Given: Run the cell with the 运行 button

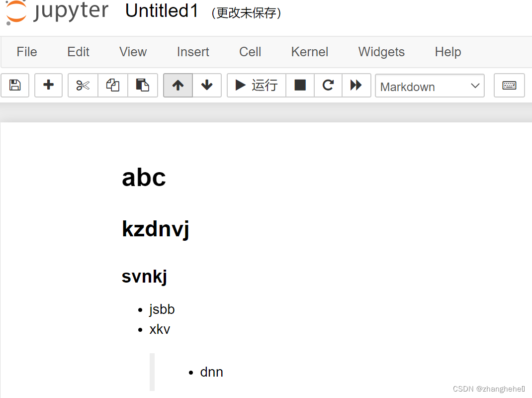Looking at the screenshot, I should pos(256,85).
